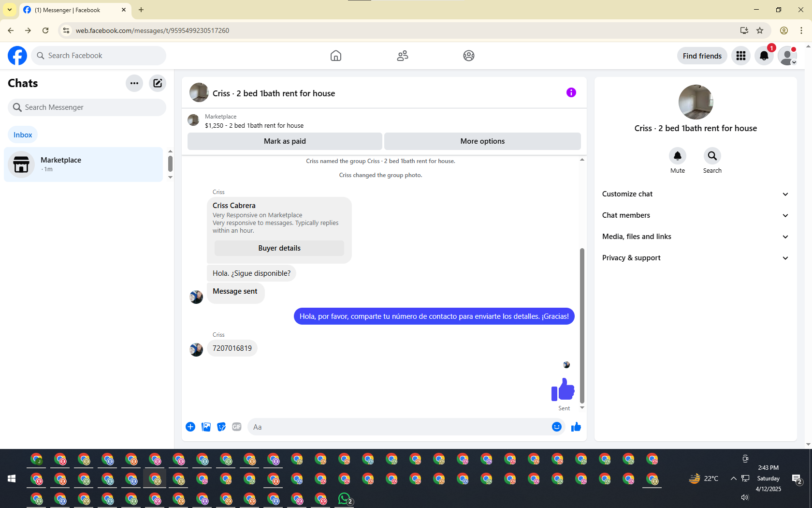
Task: Send a thumbs-up like
Action: 576,427
